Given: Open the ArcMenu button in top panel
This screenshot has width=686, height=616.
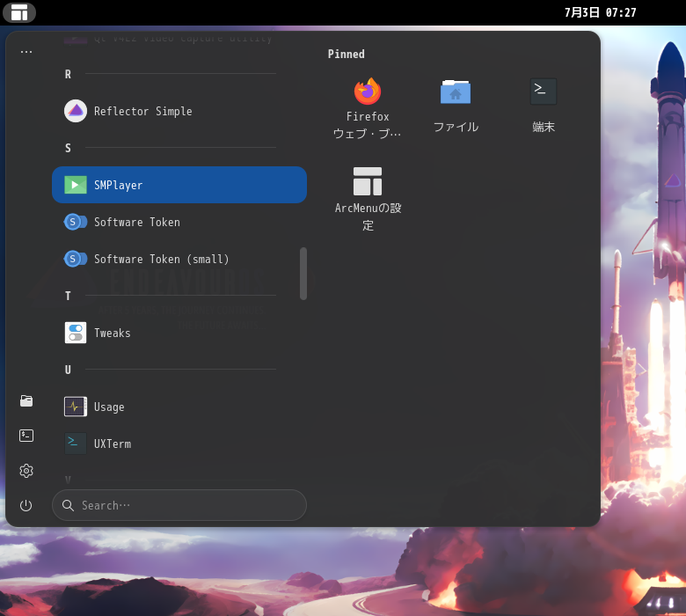Looking at the screenshot, I should [x=19, y=12].
